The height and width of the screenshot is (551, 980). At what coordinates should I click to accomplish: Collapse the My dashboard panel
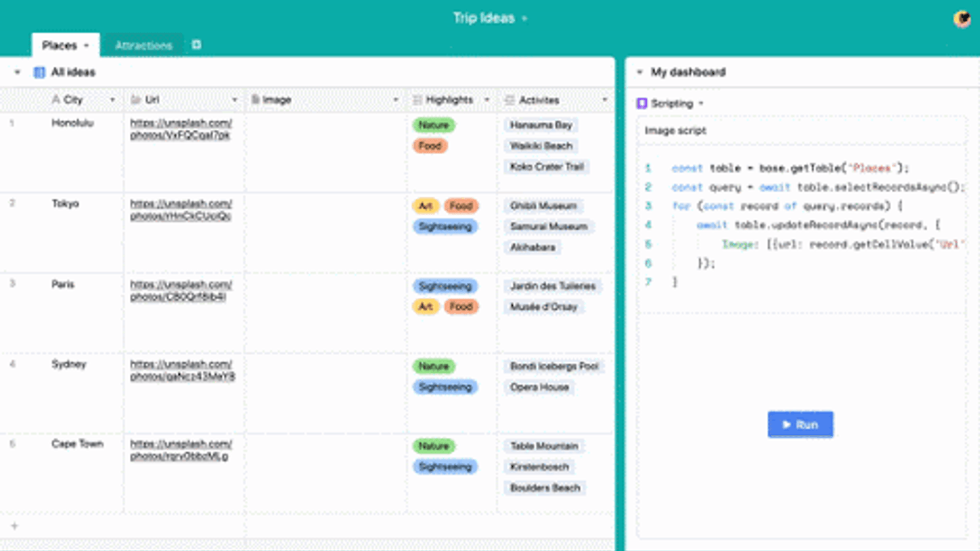pos(639,72)
